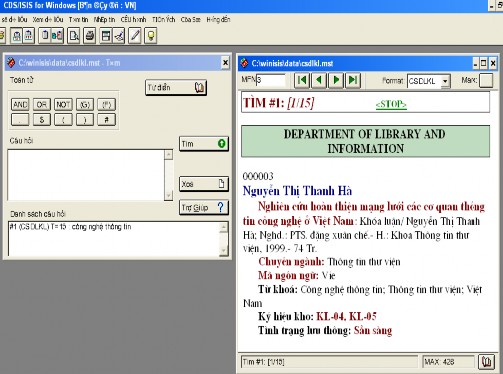This screenshot has width=503, height=374.
Task: Open the 'Tiện ích' utilities menu
Action: [x=164, y=20]
